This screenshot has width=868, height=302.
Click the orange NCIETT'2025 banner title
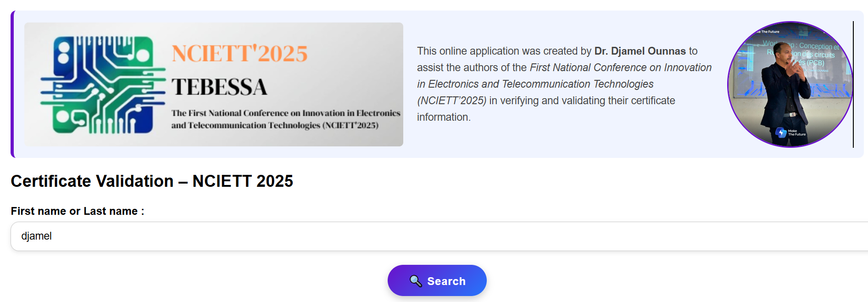tap(239, 54)
